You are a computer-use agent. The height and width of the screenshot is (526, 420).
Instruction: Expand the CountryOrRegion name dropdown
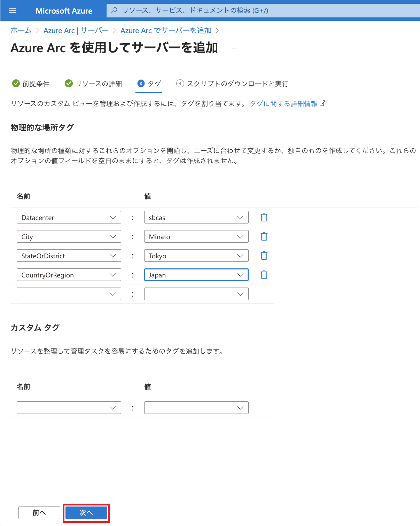[x=69, y=275]
